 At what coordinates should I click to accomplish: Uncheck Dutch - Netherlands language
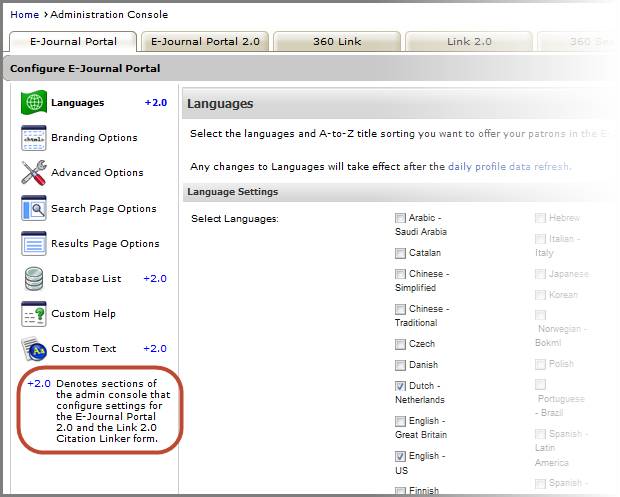coord(400,386)
